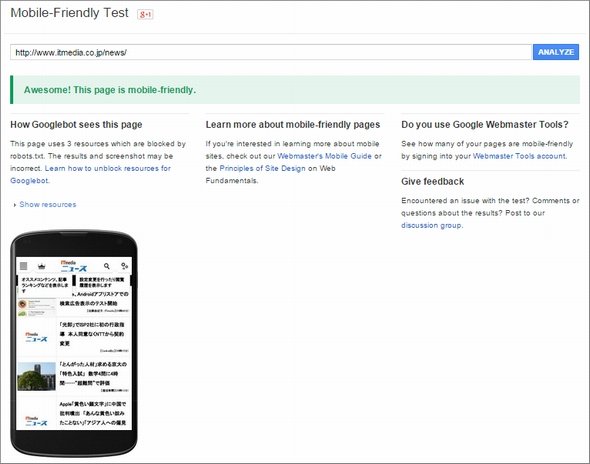Open Principles of Site Design link
Viewport: 590px width, 464px height.
click(262, 168)
